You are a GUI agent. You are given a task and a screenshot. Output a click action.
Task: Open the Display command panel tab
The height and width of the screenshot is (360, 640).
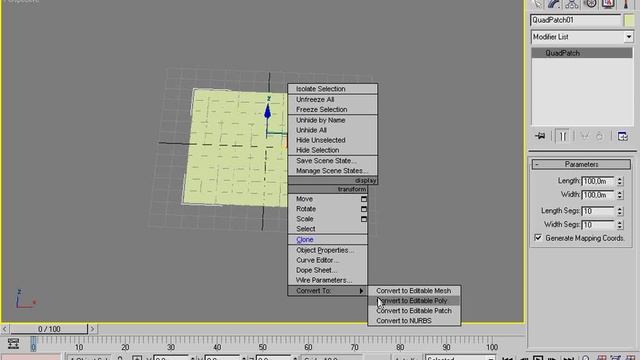608,4
